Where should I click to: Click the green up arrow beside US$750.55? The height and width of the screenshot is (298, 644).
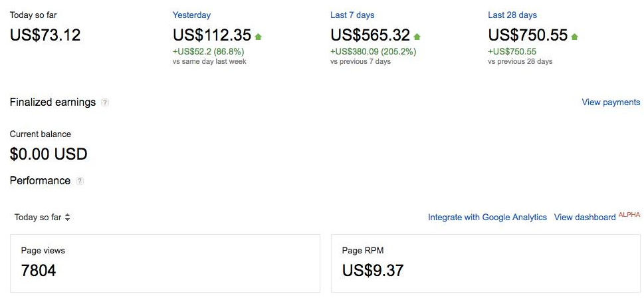[574, 37]
